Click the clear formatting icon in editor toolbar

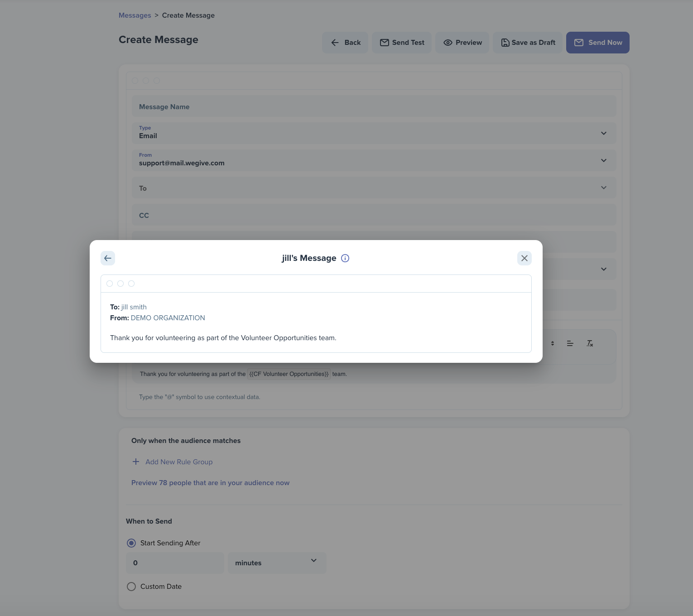tap(590, 343)
